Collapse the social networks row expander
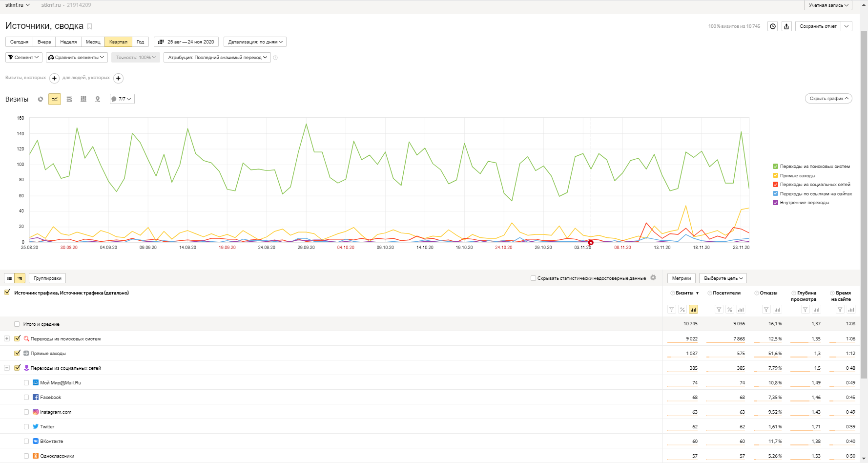 (7, 368)
